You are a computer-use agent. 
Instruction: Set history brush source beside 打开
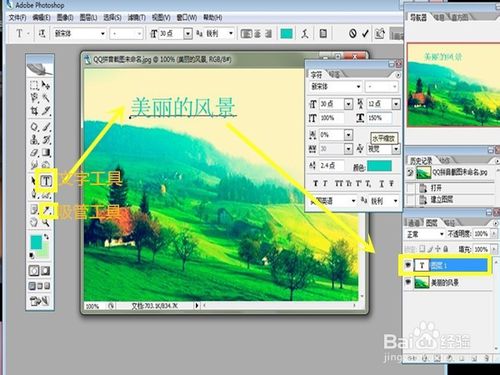(410, 188)
